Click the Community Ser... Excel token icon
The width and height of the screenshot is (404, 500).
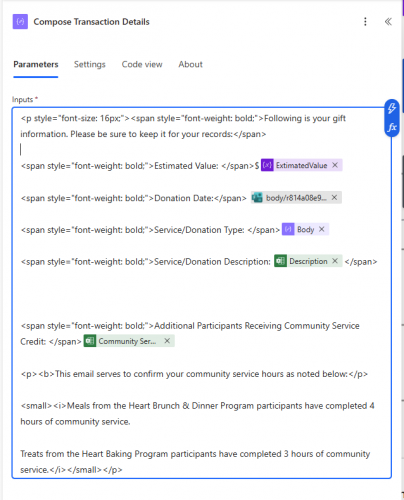pos(90,341)
